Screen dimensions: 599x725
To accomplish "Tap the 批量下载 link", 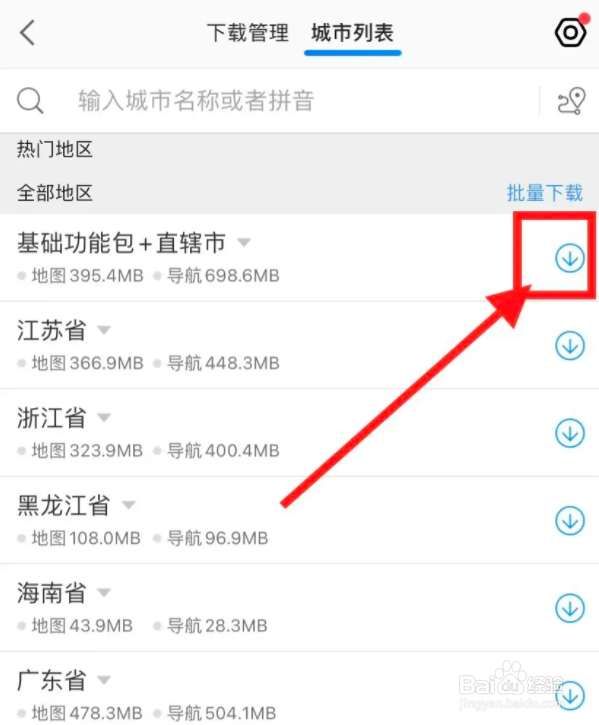I will tap(544, 193).
